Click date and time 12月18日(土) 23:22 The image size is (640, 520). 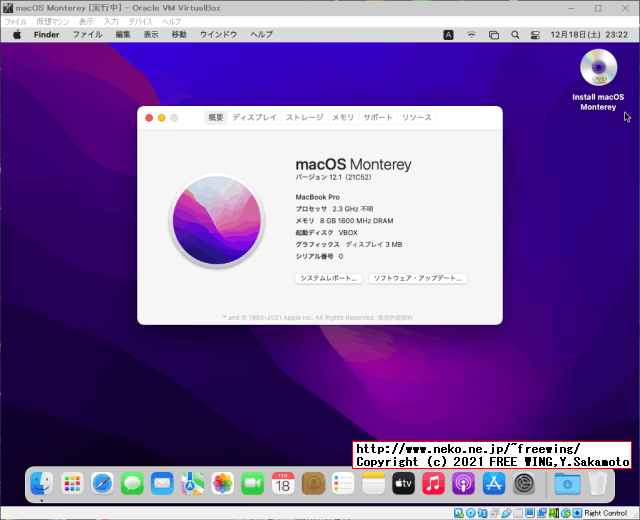click(589, 35)
